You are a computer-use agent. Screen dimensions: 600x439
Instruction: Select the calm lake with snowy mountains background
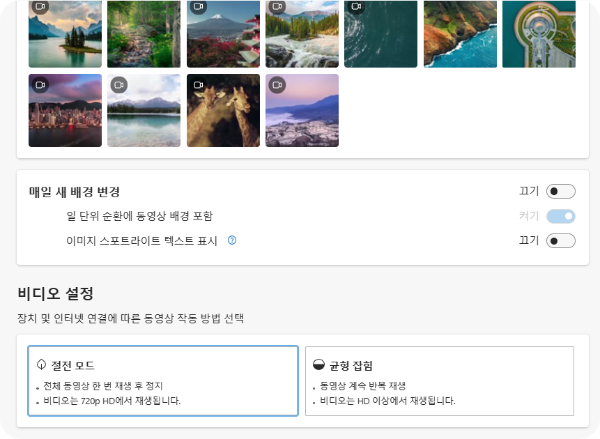click(144, 110)
